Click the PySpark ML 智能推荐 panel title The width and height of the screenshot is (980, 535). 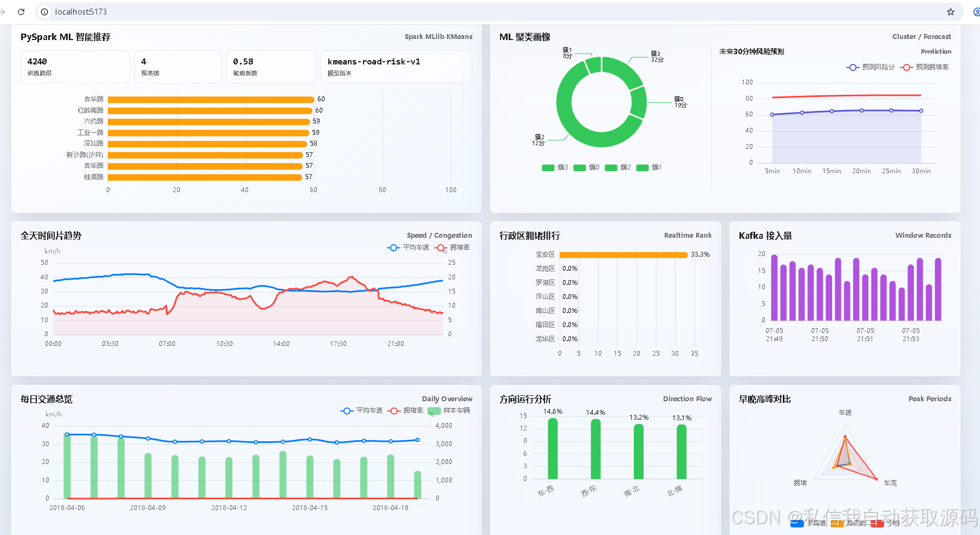(x=66, y=37)
